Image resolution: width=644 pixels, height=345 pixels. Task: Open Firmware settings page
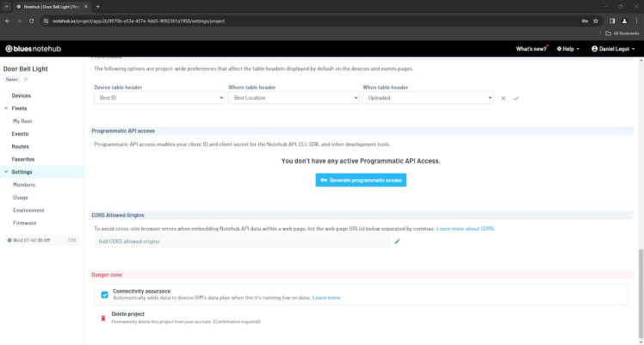[25, 223]
